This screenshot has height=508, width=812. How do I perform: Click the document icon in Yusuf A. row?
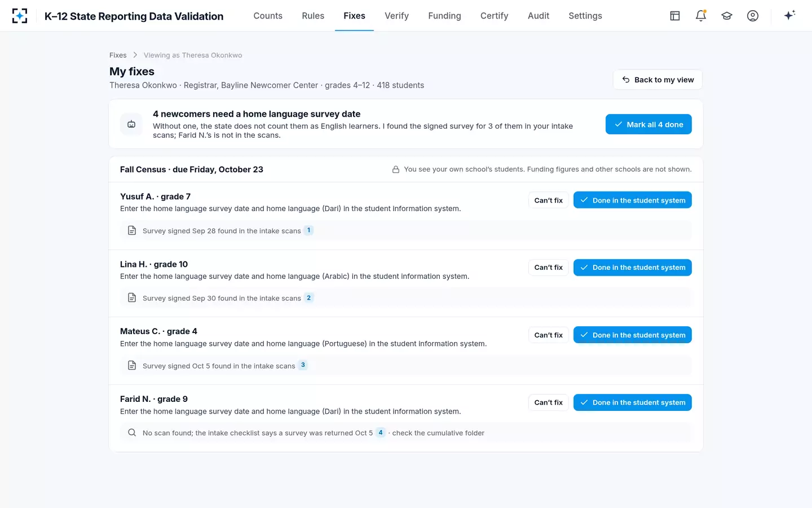[x=132, y=230]
